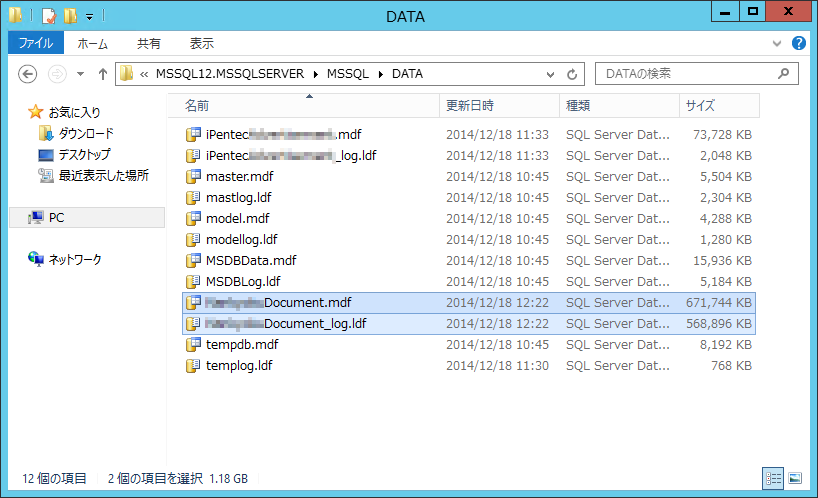
Task: Go forward with the forward arrow
Action: [57, 74]
